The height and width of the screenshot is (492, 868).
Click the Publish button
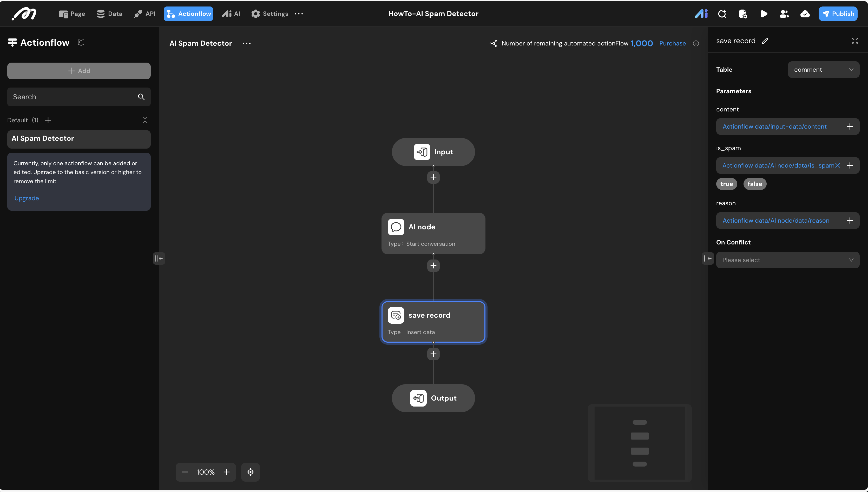click(x=838, y=14)
